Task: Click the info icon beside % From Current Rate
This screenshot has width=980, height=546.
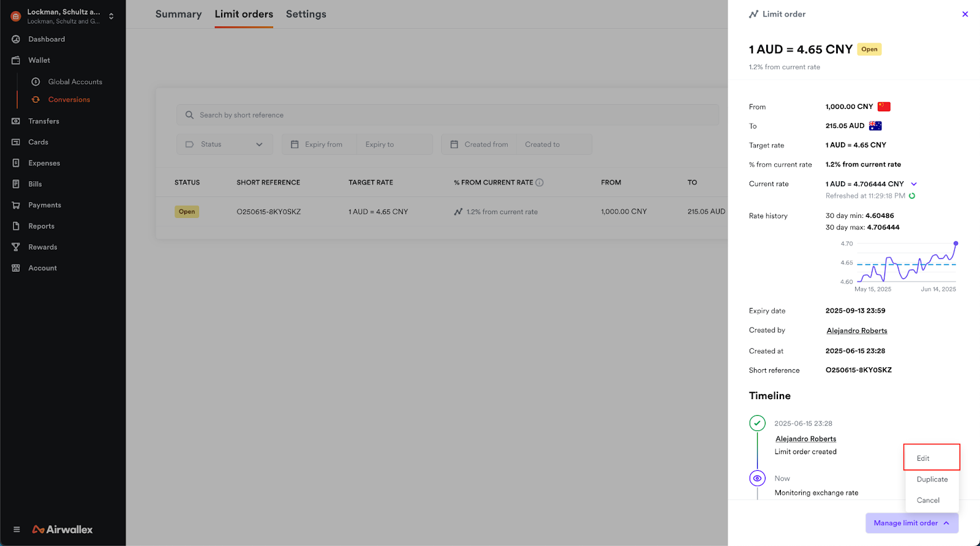Action: point(540,182)
